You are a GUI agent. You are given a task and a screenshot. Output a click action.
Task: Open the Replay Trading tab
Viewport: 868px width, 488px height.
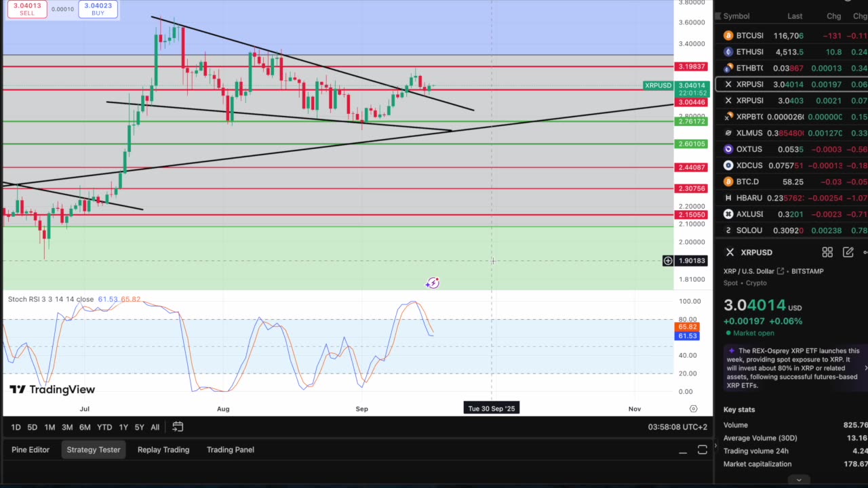(163, 450)
